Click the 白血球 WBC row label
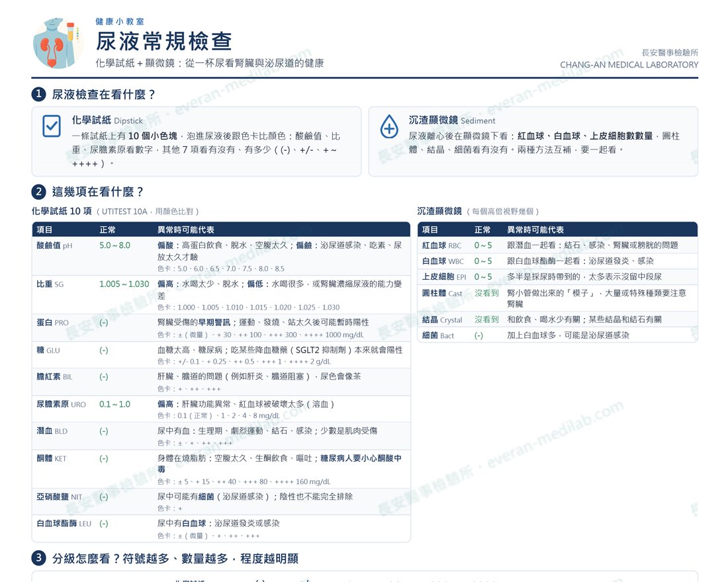 click(x=443, y=261)
